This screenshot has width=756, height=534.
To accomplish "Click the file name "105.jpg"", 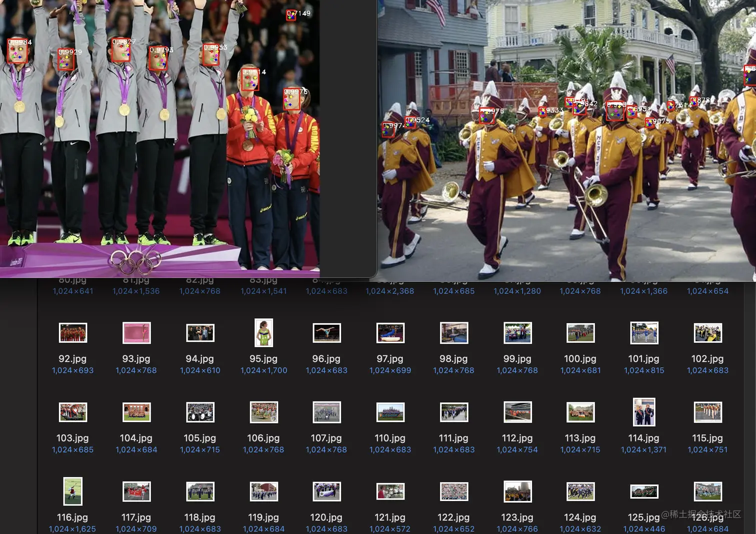I will pos(200,438).
